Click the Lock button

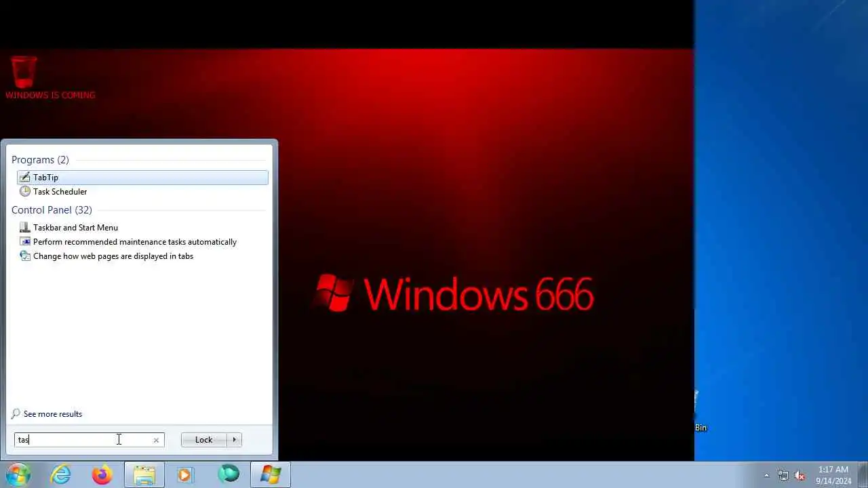pyautogui.click(x=203, y=440)
